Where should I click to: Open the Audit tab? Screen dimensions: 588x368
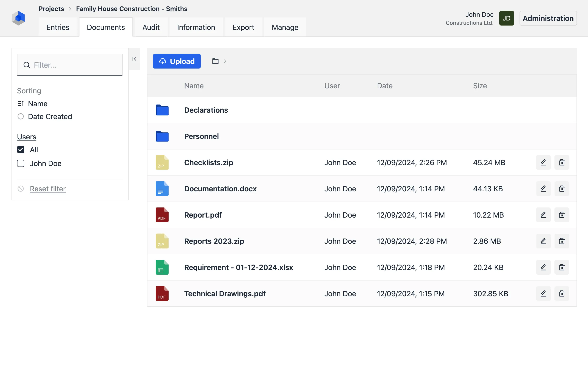pos(151,27)
